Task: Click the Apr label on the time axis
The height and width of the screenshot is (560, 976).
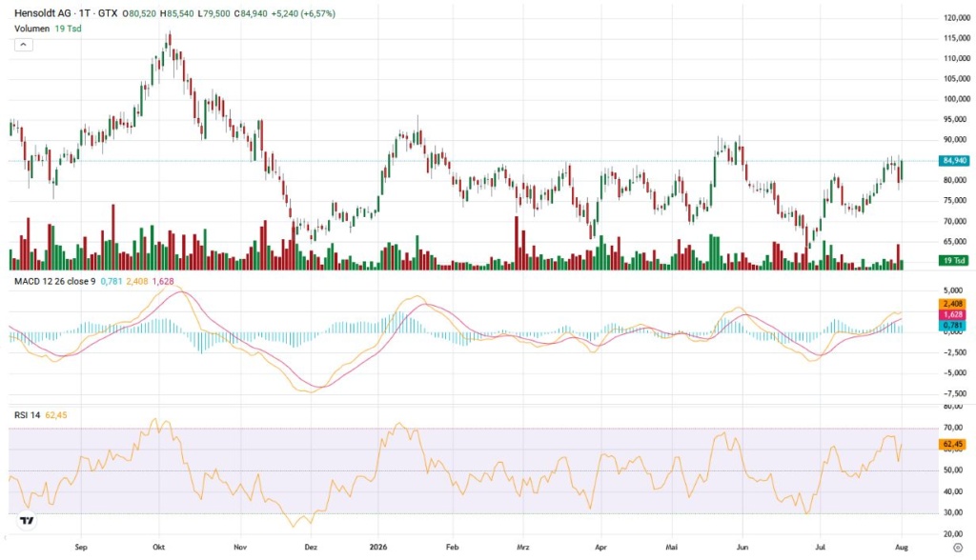Action: [x=600, y=548]
